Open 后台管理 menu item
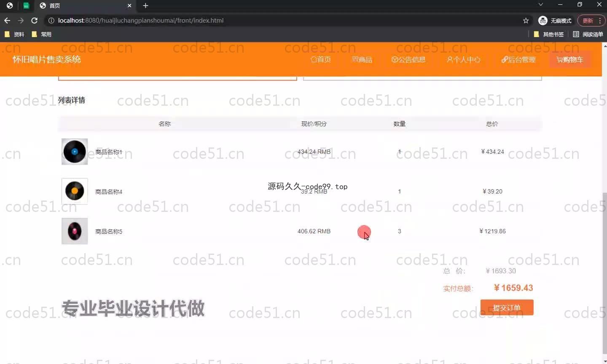Viewport: 607px width, 364px height. click(x=518, y=59)
